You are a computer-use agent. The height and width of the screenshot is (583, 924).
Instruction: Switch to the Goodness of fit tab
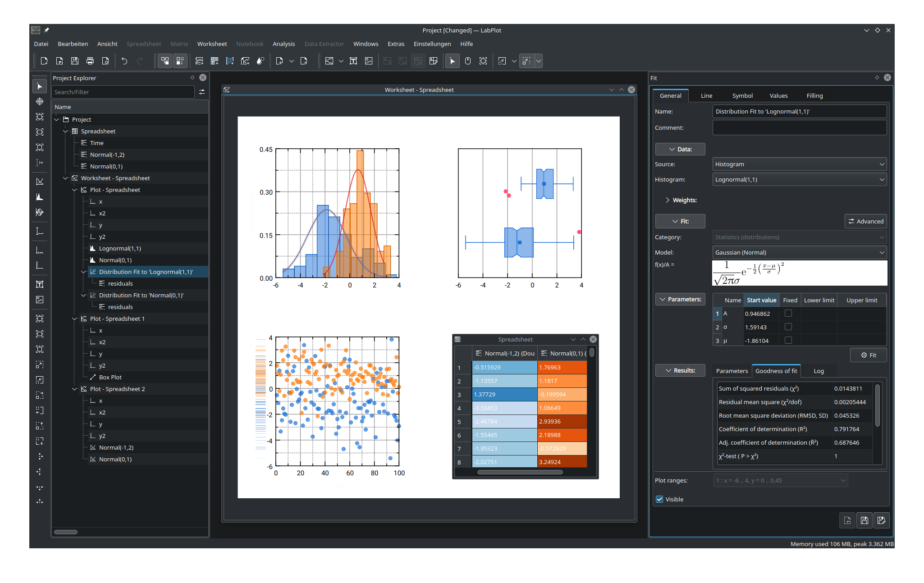tap(776, 371)
